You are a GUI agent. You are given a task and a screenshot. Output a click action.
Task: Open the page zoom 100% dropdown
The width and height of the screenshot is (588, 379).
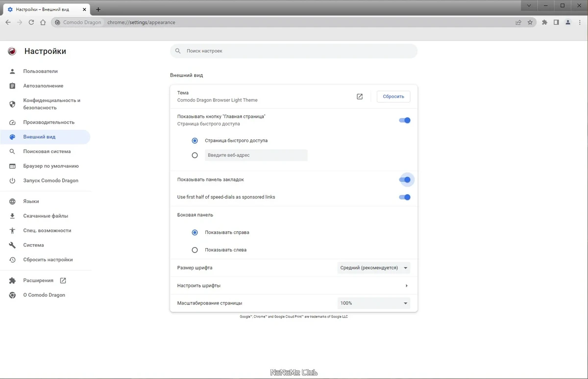click(x=374, y=303)
